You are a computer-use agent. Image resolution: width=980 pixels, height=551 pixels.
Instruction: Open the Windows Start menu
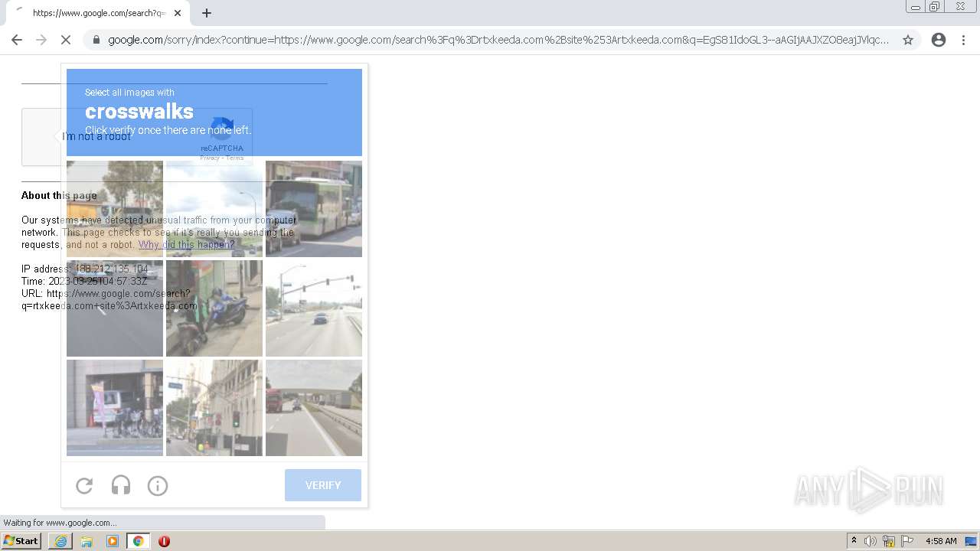click(x=21, y=541)
